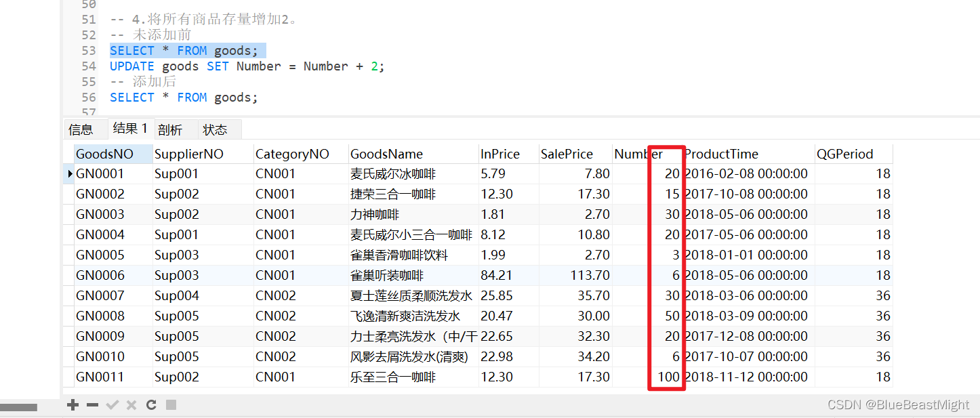The width and height of the screenshot is (980, 418).
Task: Select cell GN0008
Action: (113, 316)
